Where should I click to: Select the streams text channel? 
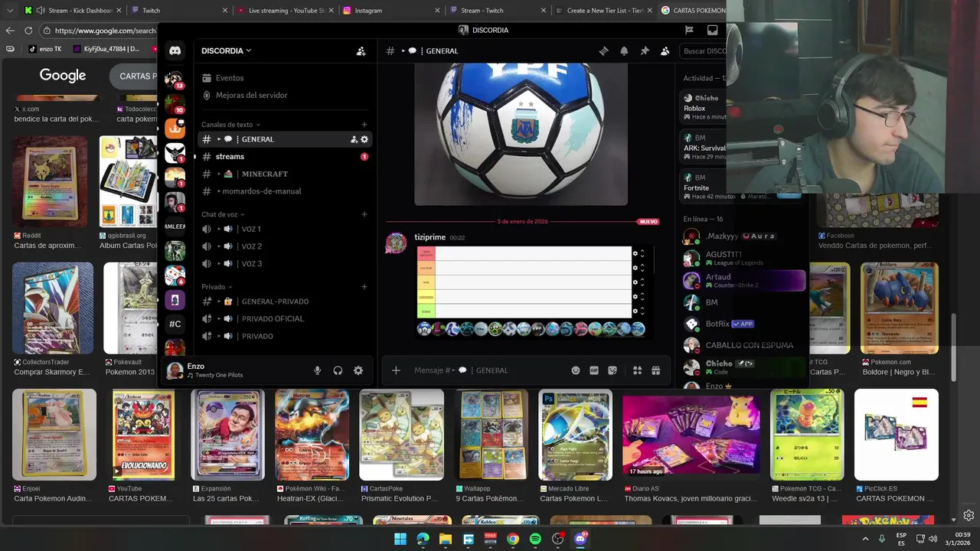pos(283,156)
